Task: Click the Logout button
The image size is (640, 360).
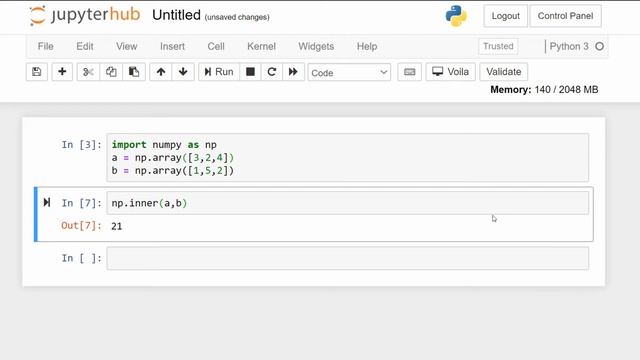Action: [x=505, y=16]
